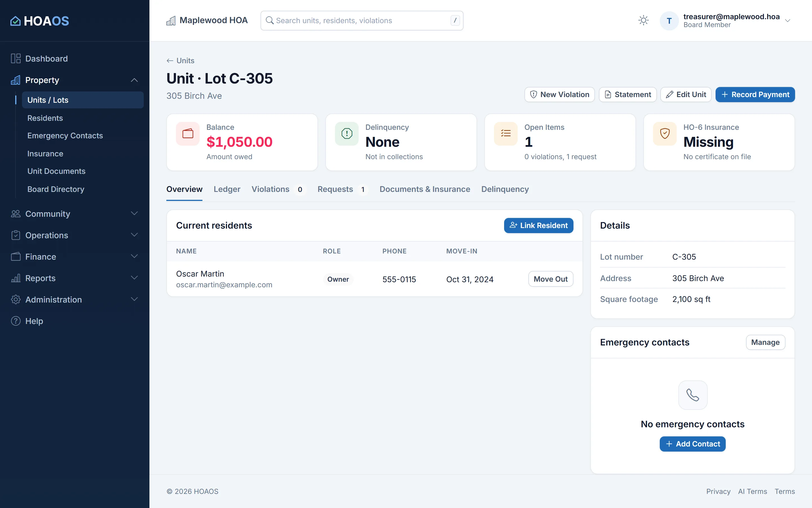Click the Help question mark icon
The image size is (812, 508).
coord(16,321)
